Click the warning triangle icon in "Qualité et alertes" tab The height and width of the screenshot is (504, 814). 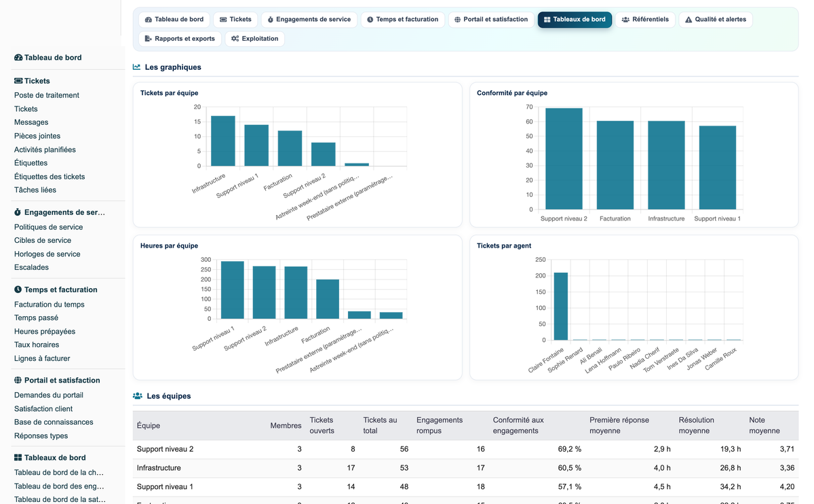point(689,20)
